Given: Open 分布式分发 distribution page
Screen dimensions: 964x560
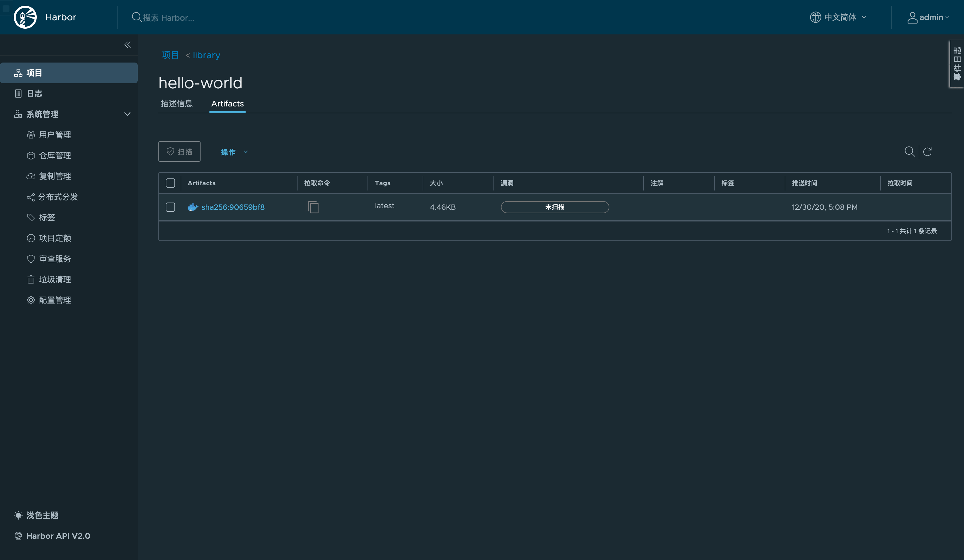Looking at the screenshot, I should (58, 197).
